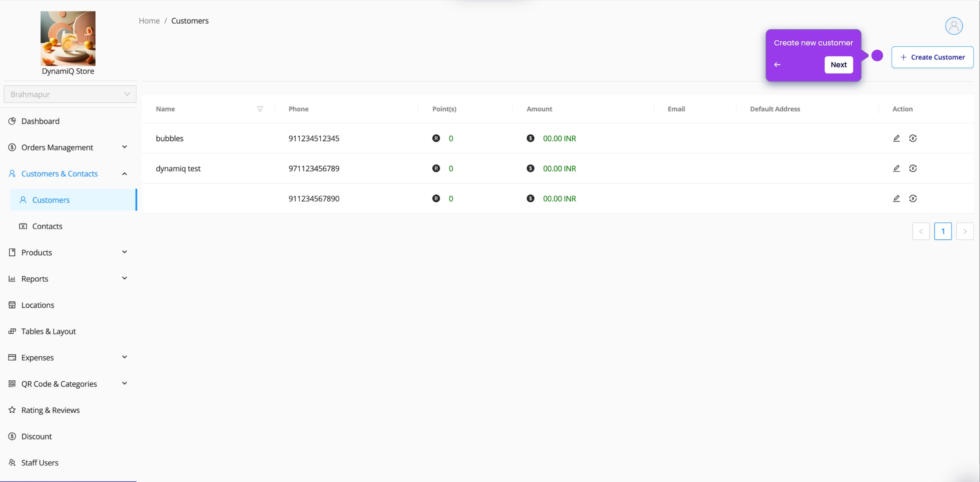Click the Name column filter icon
The width and height of the screenshot is (980, 482).
tap(260, 109)
